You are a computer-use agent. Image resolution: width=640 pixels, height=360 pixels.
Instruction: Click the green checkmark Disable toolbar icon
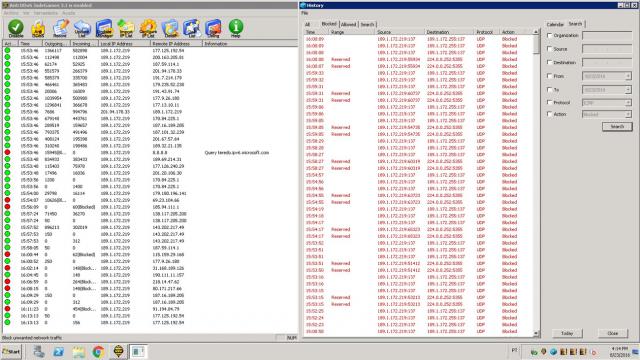(16, 28)
